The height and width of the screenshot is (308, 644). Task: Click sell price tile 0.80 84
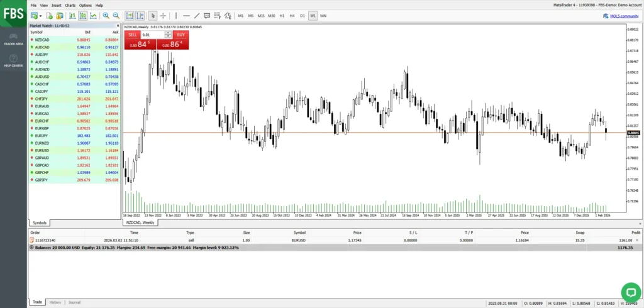tap(140, 45)
